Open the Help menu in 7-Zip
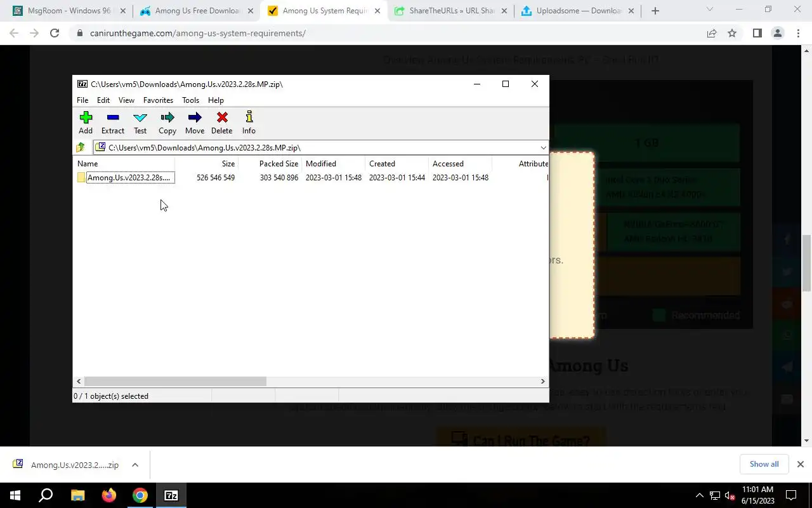Screen dimensions: 812x508 point(216,100)
